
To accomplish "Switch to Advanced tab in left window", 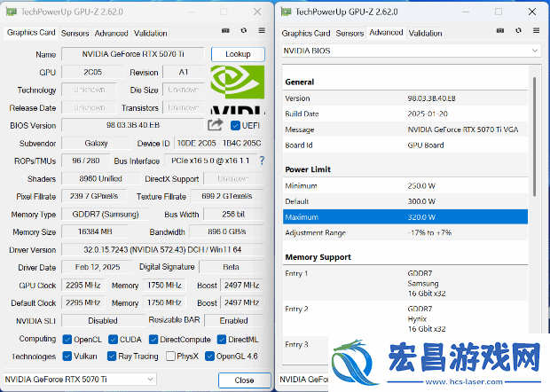I will [111, 34].
